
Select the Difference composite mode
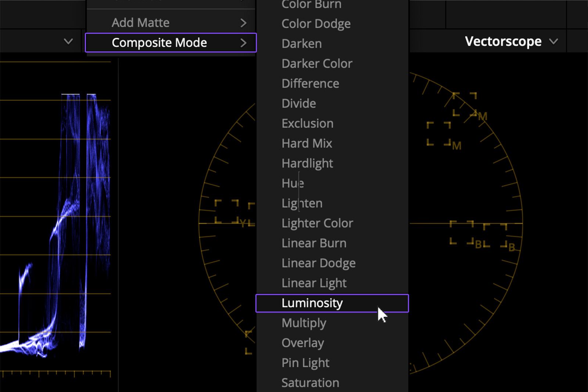[310, 83]
